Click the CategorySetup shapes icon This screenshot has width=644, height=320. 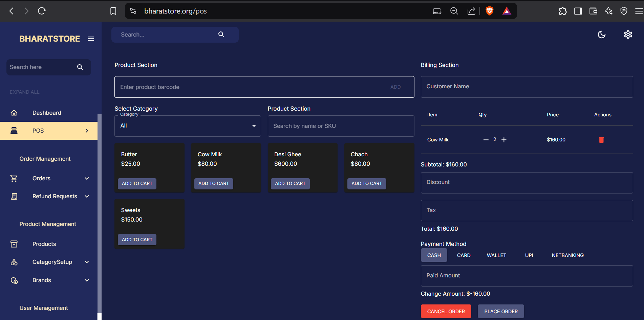tap(14, 262)
